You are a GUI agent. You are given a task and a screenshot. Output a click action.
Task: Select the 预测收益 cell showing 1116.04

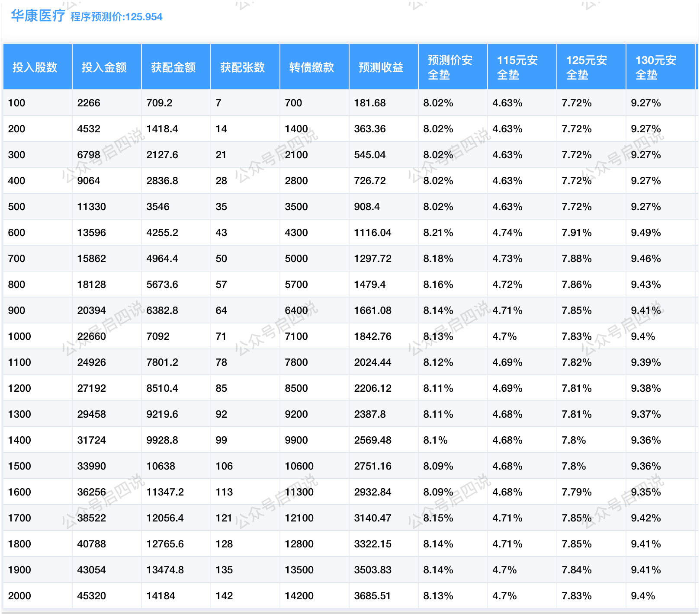pyautogui.click(x=372, y=233)
